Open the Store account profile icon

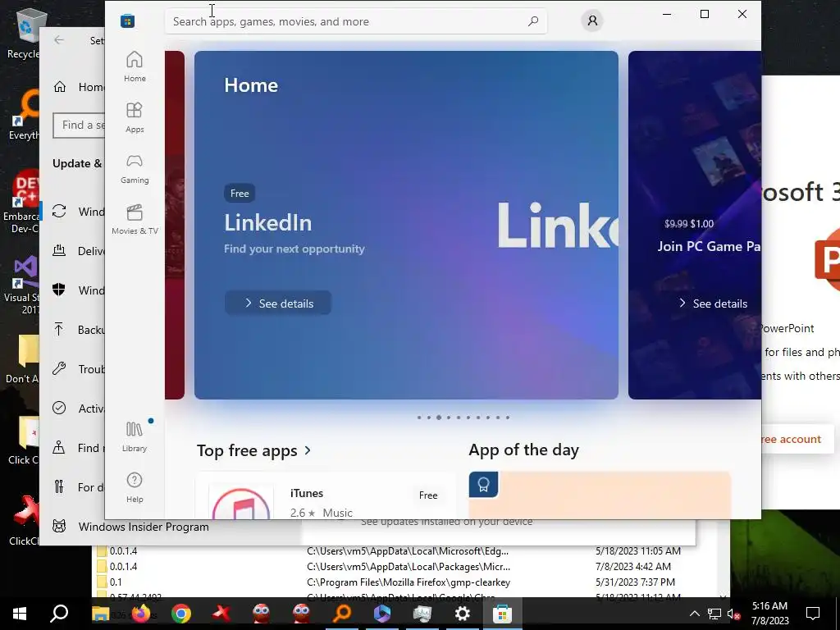tap(592, 21)
